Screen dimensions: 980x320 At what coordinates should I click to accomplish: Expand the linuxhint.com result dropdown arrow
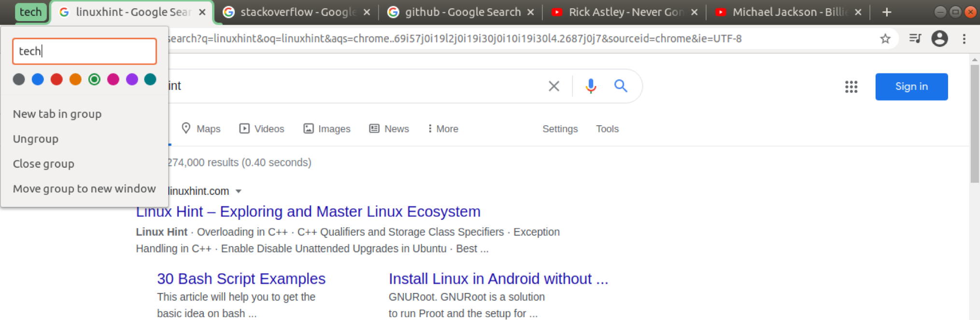[x=239, y=191]
